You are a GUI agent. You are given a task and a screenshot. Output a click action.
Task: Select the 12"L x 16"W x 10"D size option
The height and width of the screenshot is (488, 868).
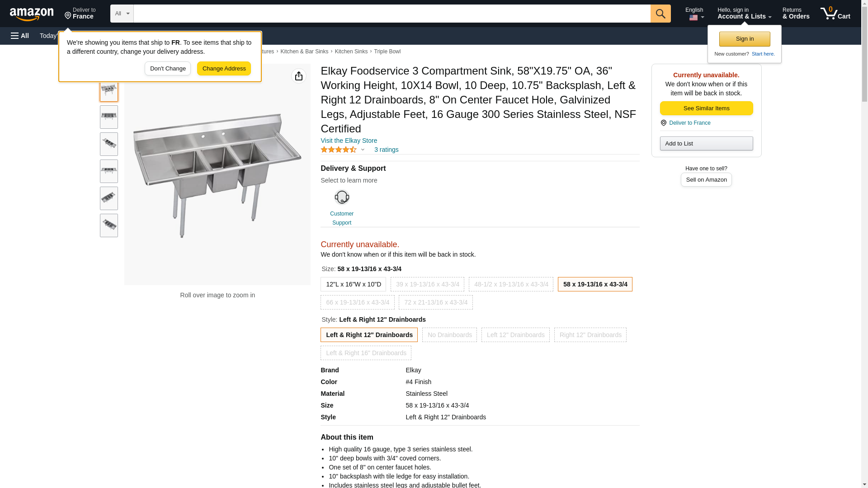pyautogui.click(x=354, y=284)
